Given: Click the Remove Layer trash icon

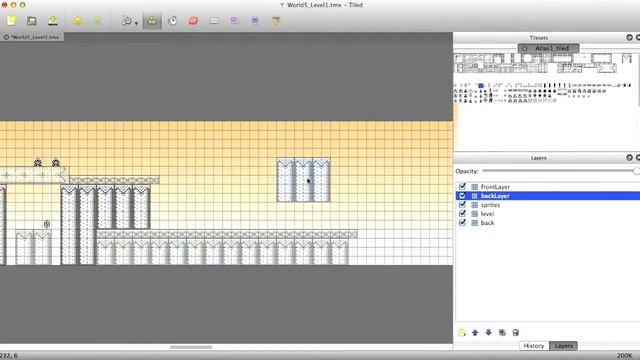Looking at the screenshot, I should coord(516,332).
